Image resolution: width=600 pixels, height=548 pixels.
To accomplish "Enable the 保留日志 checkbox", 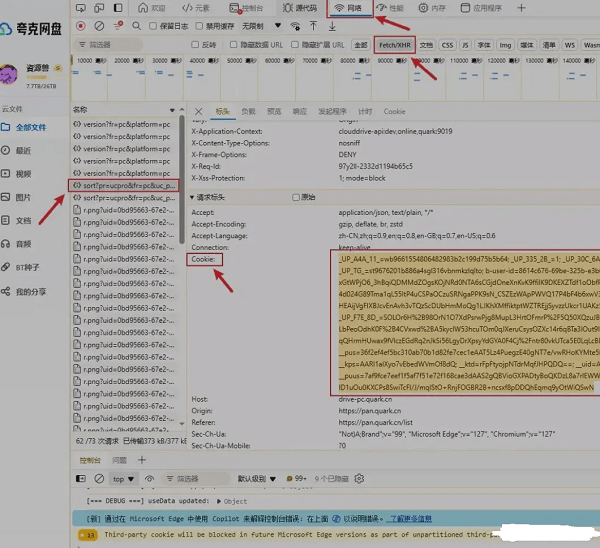I will [153, 26].
